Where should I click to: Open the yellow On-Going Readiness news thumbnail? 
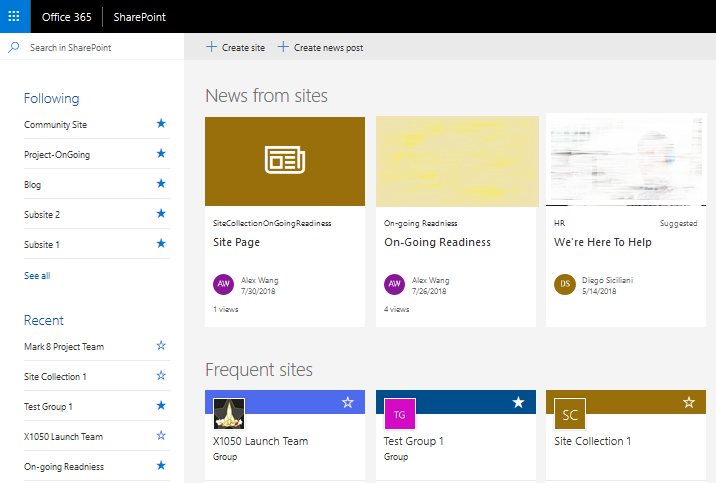pos(457,161)
